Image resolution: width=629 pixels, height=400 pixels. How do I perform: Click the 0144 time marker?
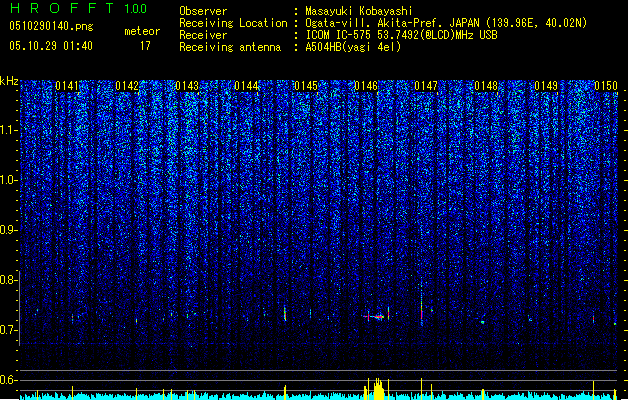click(246, 86)
